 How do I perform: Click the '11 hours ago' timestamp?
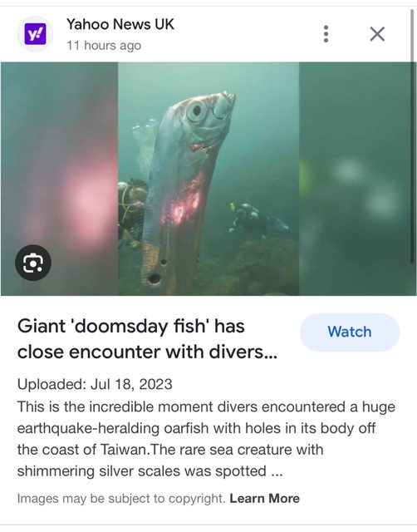pyautogui.click(x=104, y=45)
